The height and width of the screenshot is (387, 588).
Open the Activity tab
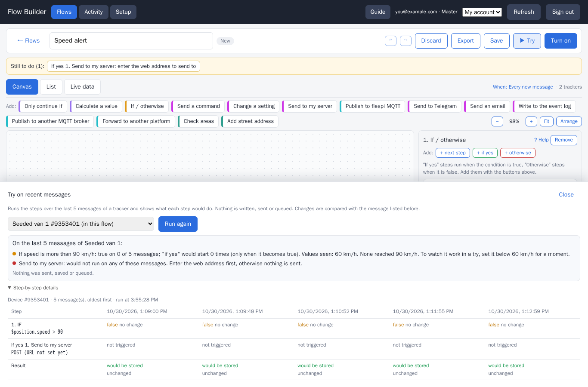(x=93, y=12)
